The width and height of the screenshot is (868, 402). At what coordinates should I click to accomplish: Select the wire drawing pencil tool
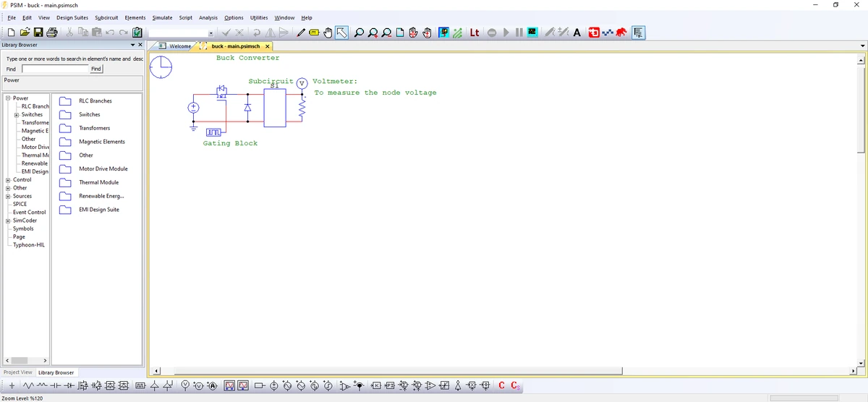[301, 33]
